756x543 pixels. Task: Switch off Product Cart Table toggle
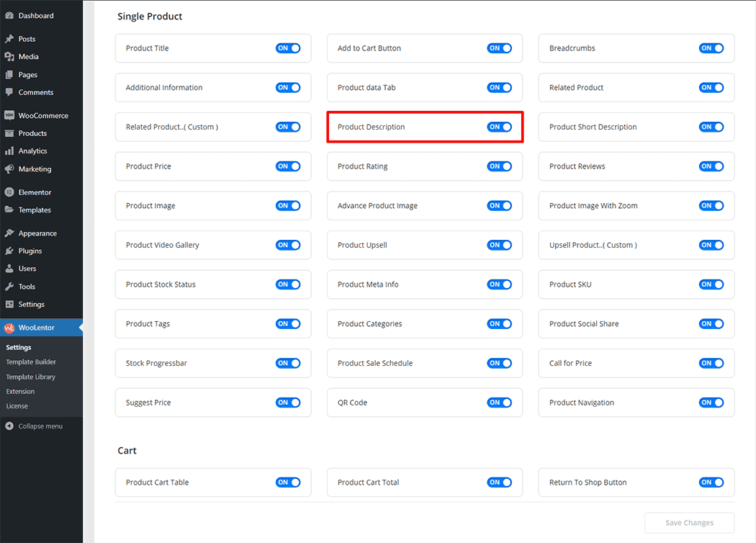click(287, 483)
